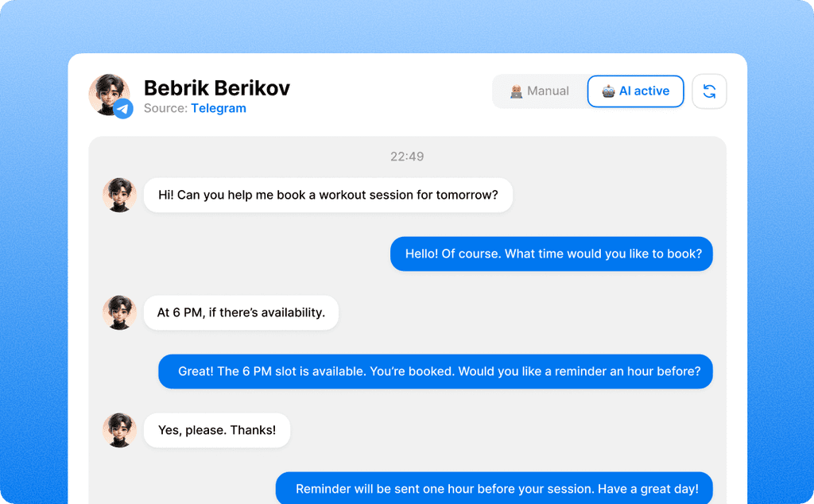Enable AI active mode

pyautogui.click(x=636, y=91)
